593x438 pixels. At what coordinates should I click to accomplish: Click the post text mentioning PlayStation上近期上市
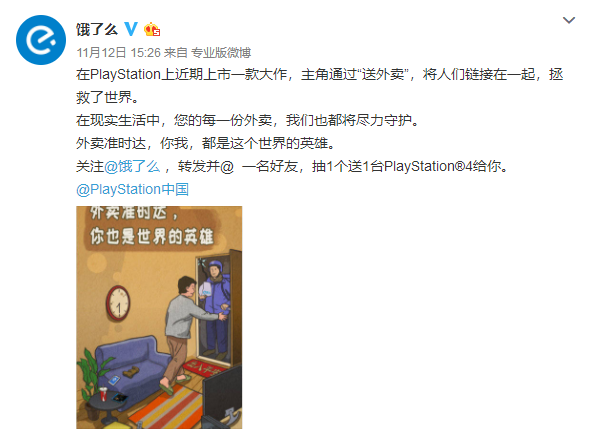click(320, 85)
